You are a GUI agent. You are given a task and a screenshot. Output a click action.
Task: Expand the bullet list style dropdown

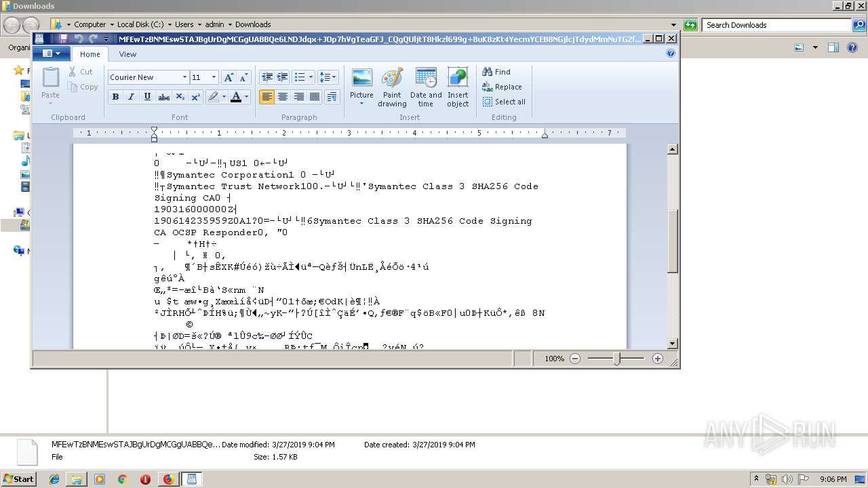(311, 77)
